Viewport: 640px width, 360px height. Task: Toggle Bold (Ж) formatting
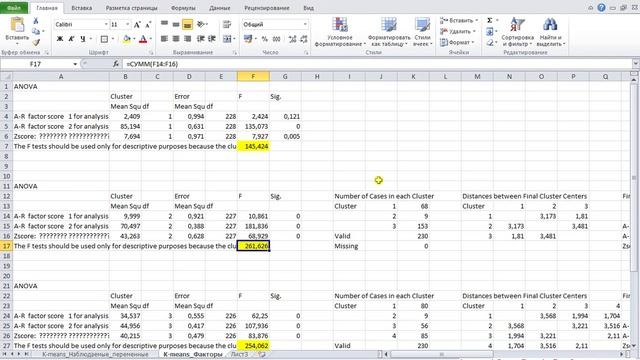tap(60, 39)
